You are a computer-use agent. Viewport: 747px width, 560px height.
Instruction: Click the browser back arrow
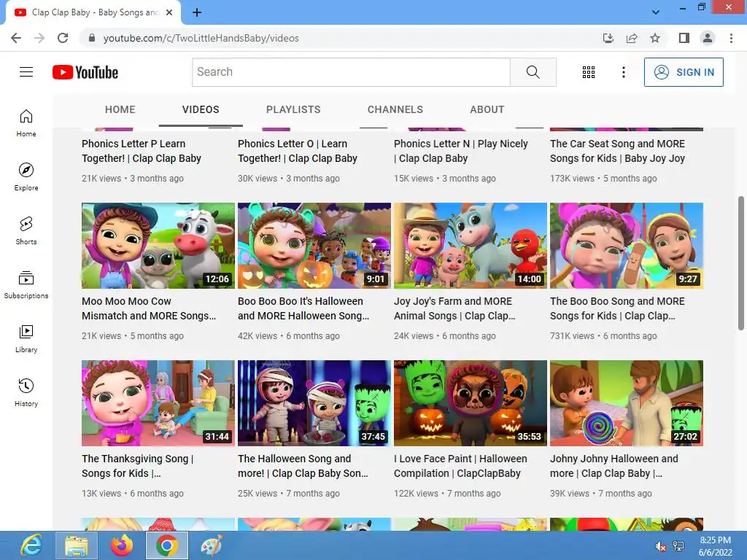pyautogui.click(x=16, y=38)
